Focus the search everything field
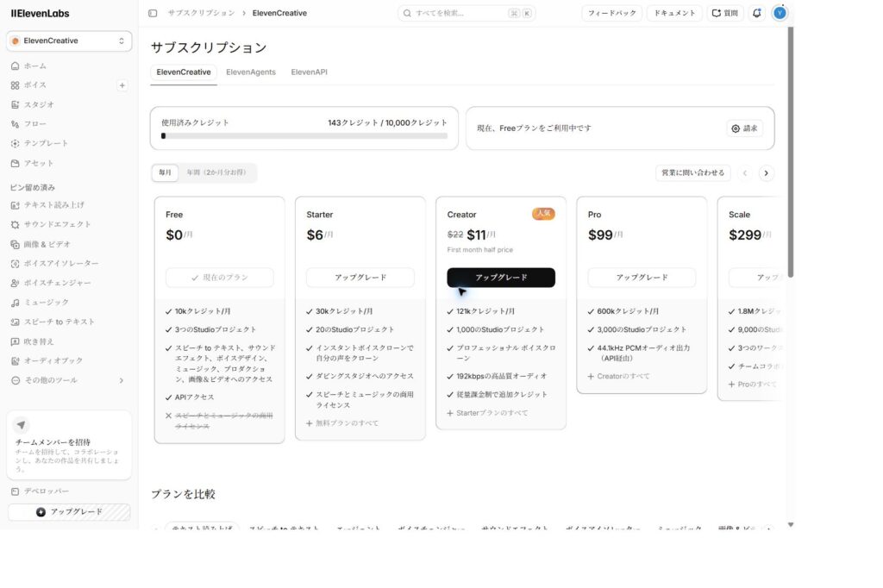 (467, 13)
